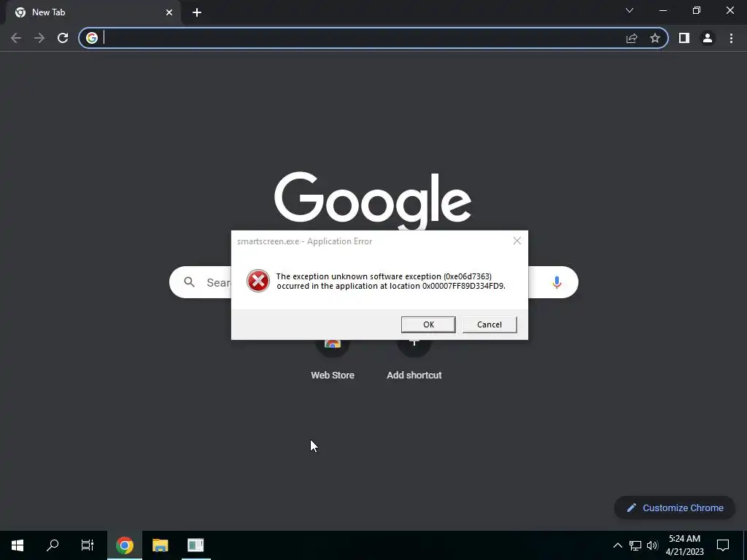Screen dimensions: 747x560
Task: Open a new tab with the plus button
Action: coord(197,12)
